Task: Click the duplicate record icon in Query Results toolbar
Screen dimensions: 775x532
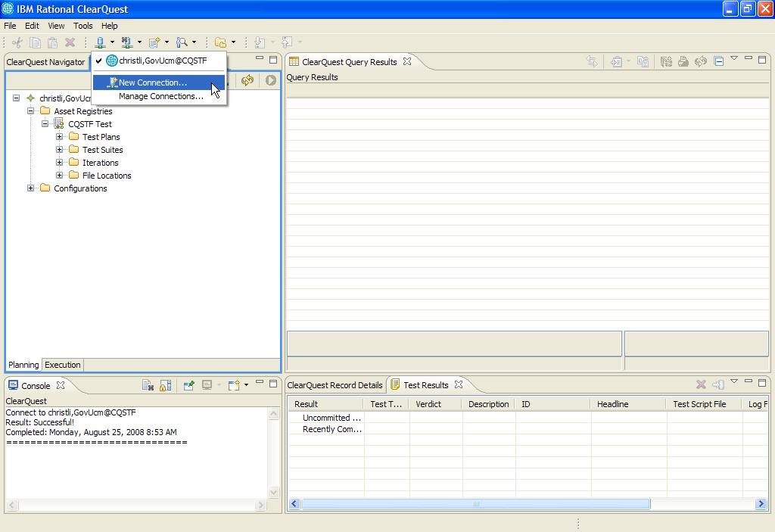Action: click(643, 61)
